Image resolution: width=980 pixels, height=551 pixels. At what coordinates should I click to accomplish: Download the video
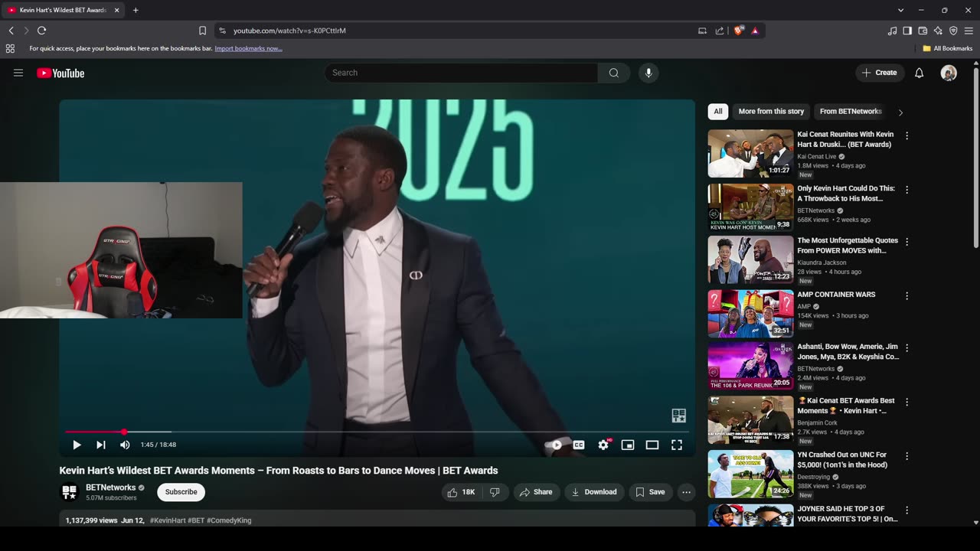[594, 492]
